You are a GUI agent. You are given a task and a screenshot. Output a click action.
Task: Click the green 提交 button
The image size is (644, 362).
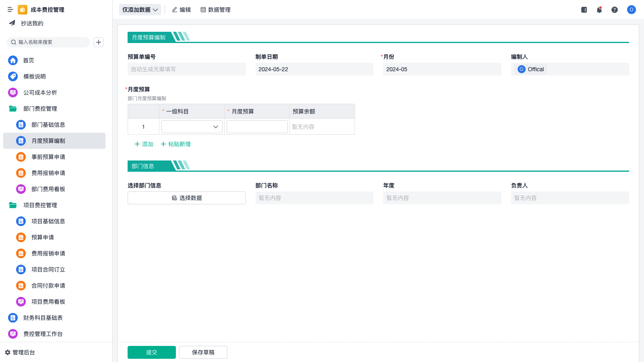click(x=152, y=352)
